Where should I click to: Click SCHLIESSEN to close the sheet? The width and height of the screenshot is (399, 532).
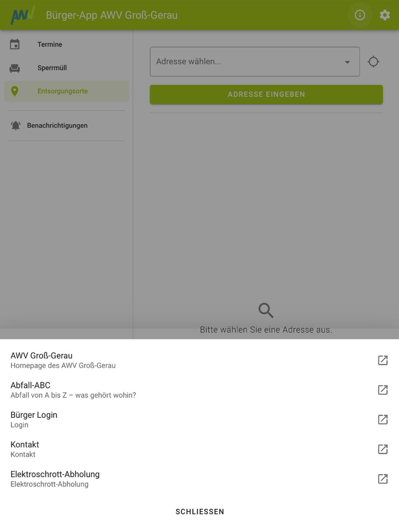coord(200,512)
